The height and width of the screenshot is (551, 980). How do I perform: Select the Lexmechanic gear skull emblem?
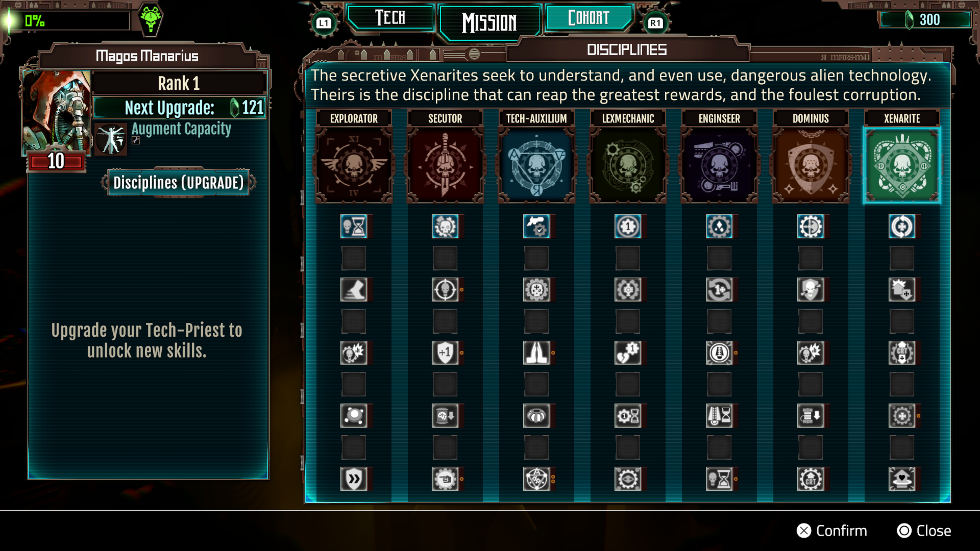(628, 166)
